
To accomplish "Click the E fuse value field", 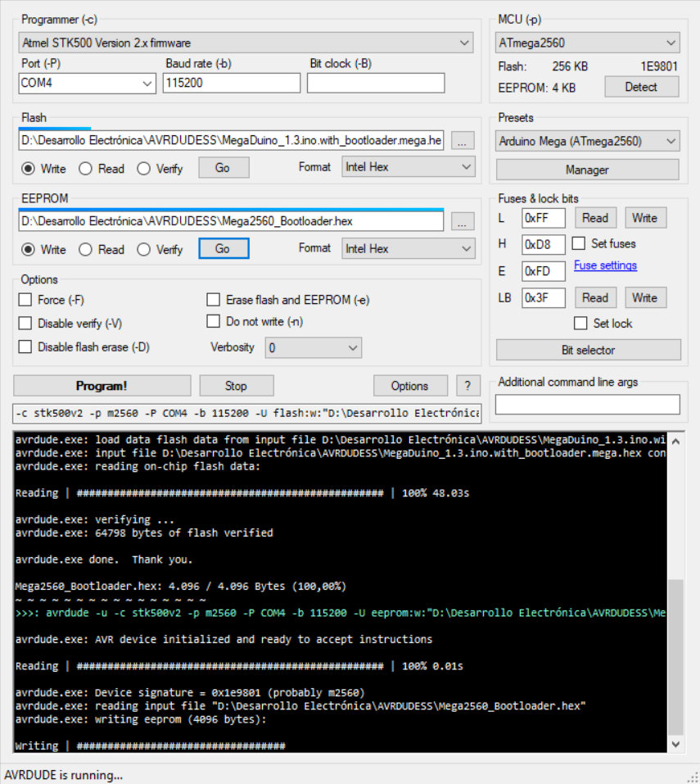I will 544,271.
